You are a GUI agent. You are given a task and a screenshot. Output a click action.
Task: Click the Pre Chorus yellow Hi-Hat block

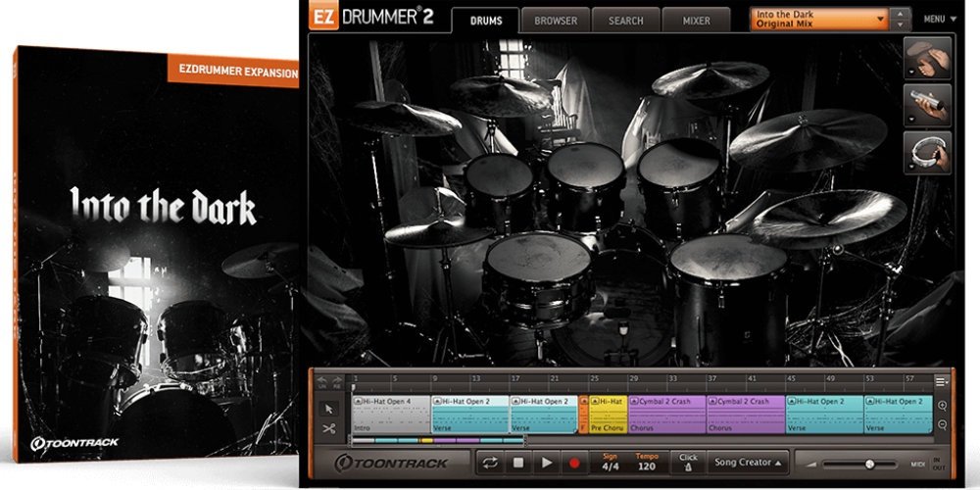[608, 414]
